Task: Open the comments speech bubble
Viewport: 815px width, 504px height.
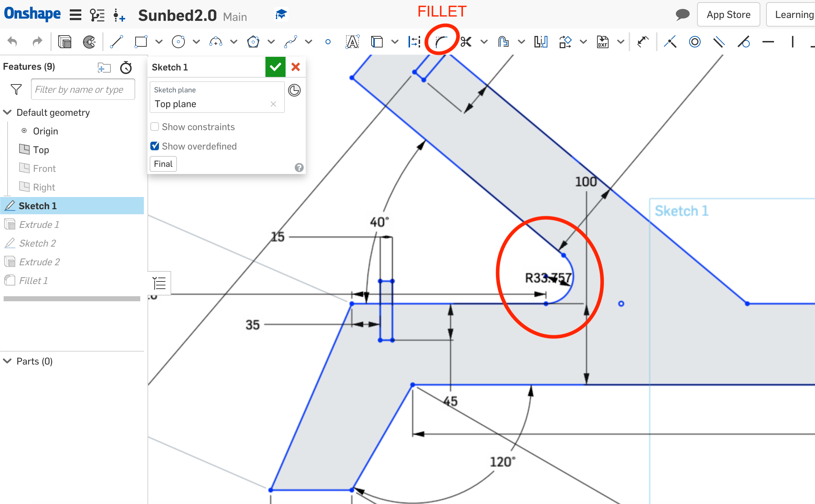Action: pos(682,15)
